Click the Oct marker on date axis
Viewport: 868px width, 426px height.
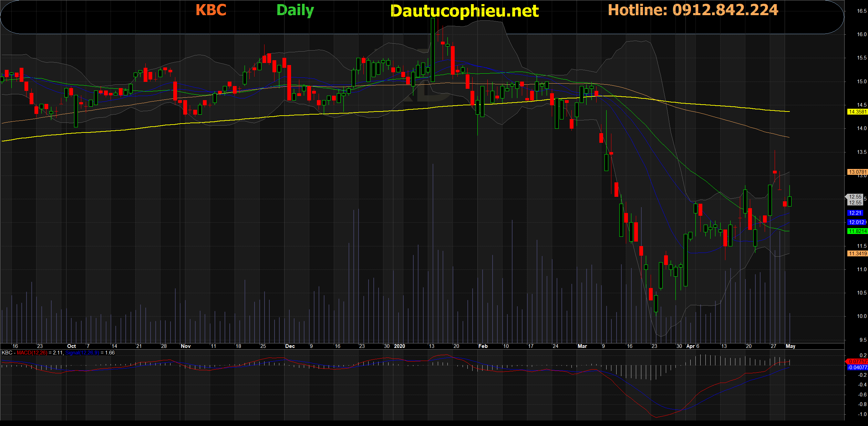(72, 346)
